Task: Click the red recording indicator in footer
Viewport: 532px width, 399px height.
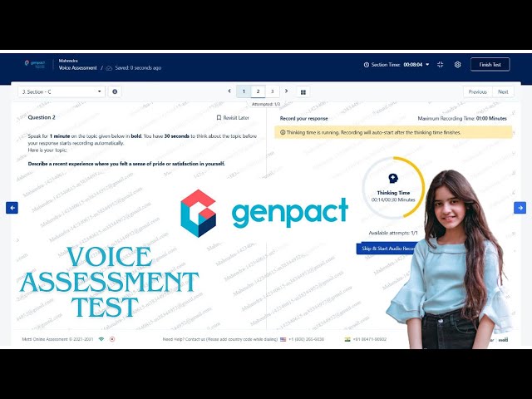Action: [x=112, y=339]
